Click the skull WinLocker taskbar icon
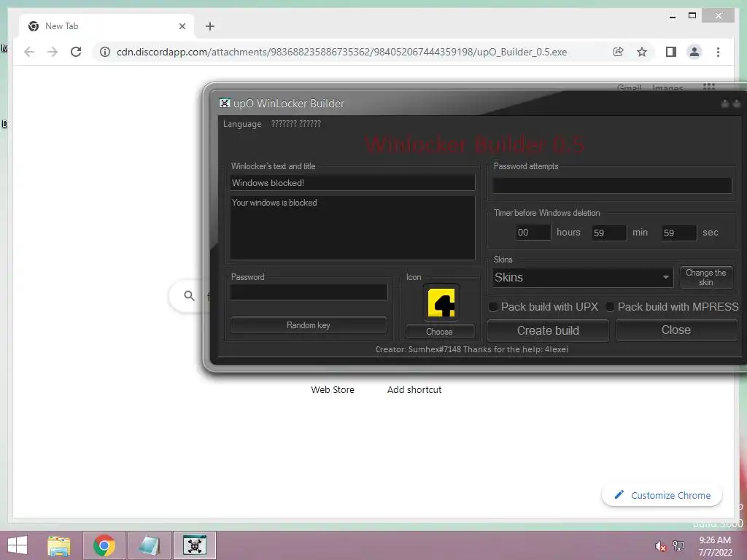The height and width of the screenshot is (560, 747). [194, 545]
